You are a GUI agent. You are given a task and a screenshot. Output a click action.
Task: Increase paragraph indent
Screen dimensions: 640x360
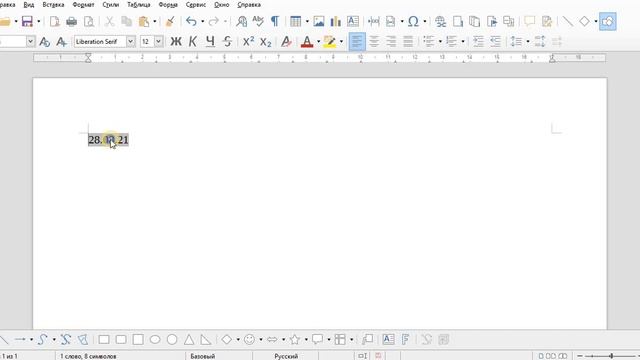click(x=478, y=41)
